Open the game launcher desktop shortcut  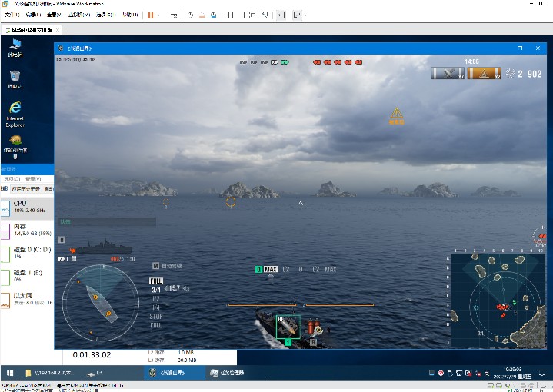point(15,147)
